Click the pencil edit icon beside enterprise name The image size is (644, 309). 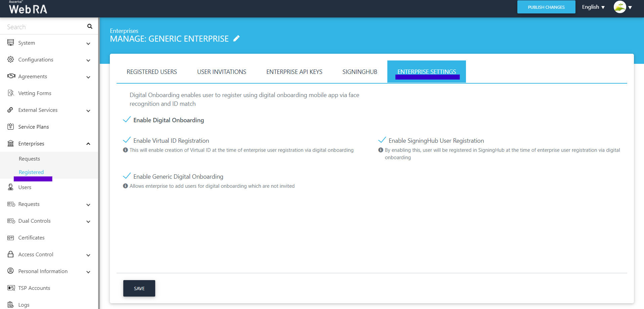point(237,39)
